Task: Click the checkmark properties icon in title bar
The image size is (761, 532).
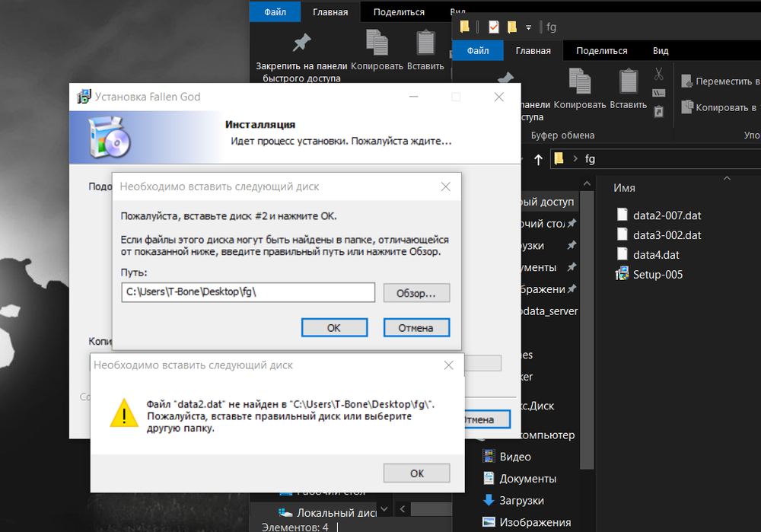Action: pyautogui.click(x=493, y=27)
